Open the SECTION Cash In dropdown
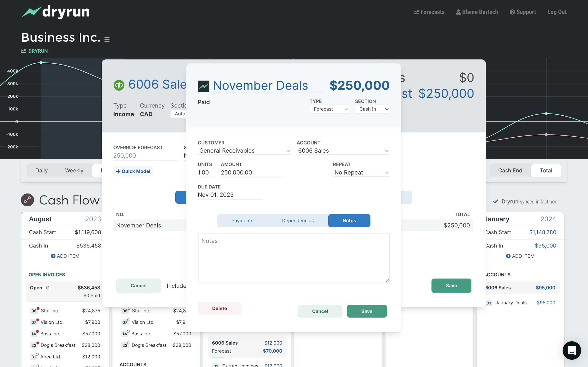 coord(372,109)
